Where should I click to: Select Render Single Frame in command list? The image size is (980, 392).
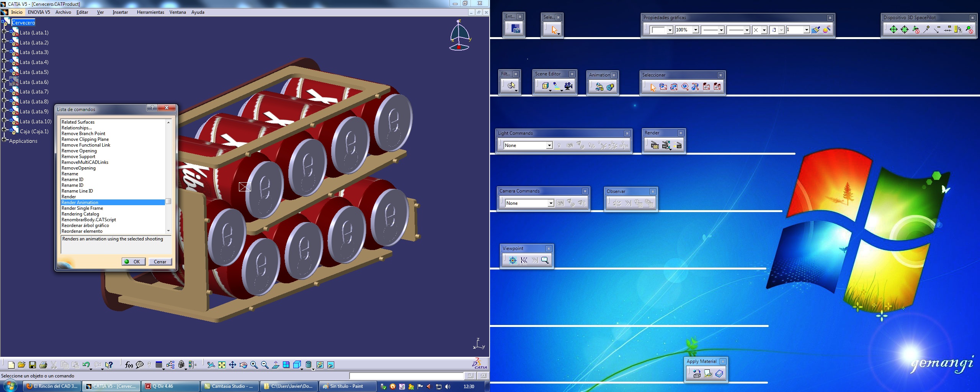[x=113, y=208]
